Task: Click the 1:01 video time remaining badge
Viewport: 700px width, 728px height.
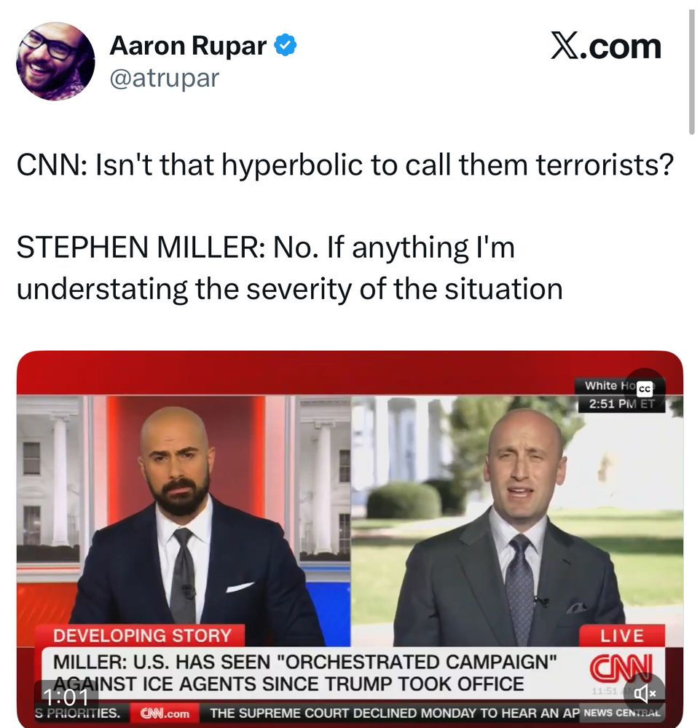Action: (66, 696)
